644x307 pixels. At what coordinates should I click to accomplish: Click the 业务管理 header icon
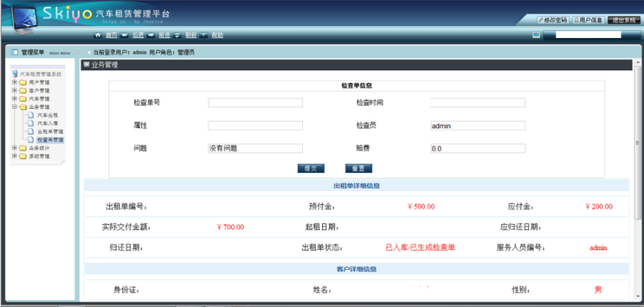coord(87,64)
